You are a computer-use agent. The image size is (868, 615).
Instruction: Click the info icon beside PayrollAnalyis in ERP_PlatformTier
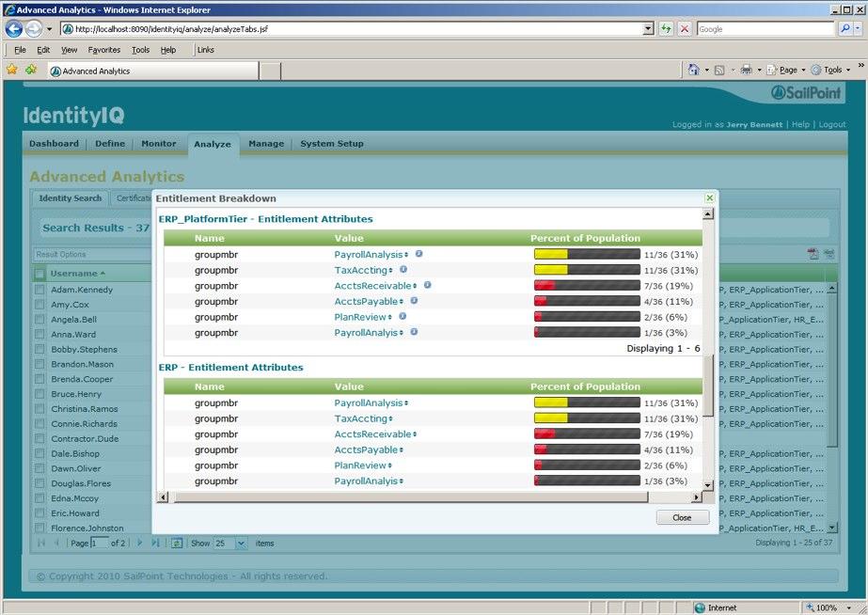click(x=414, y=332)
